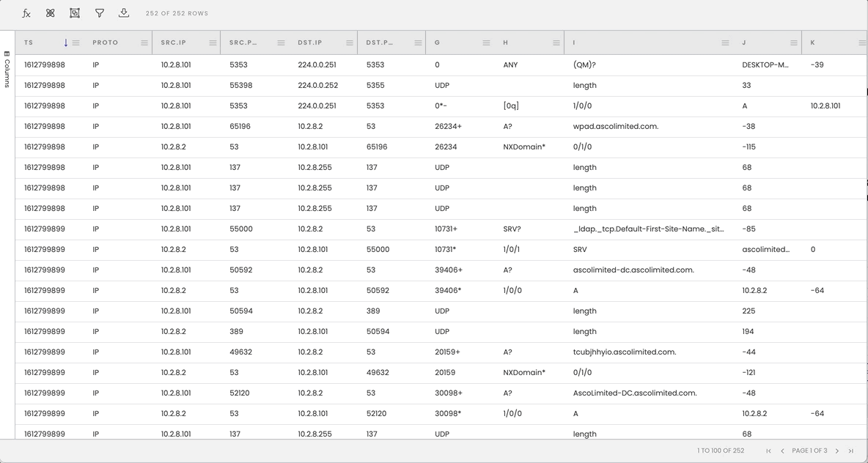Go to the previous page

(782, 451)
